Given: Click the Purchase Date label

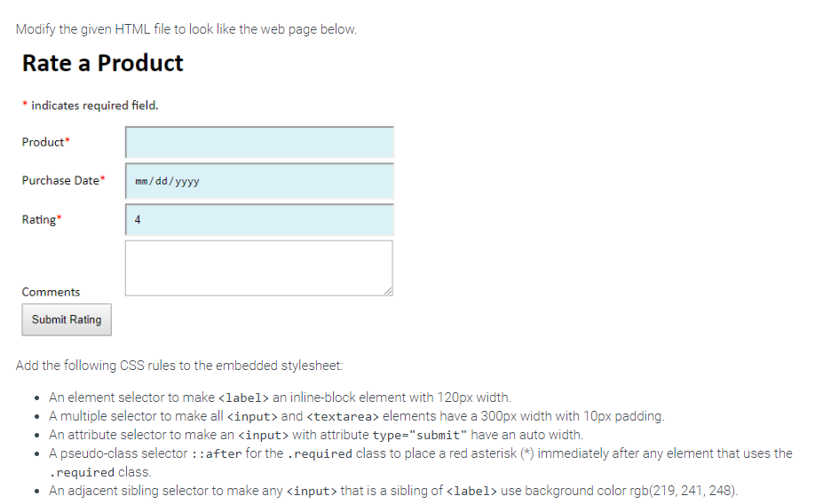Looking at the screenshot, I should 60,180.
